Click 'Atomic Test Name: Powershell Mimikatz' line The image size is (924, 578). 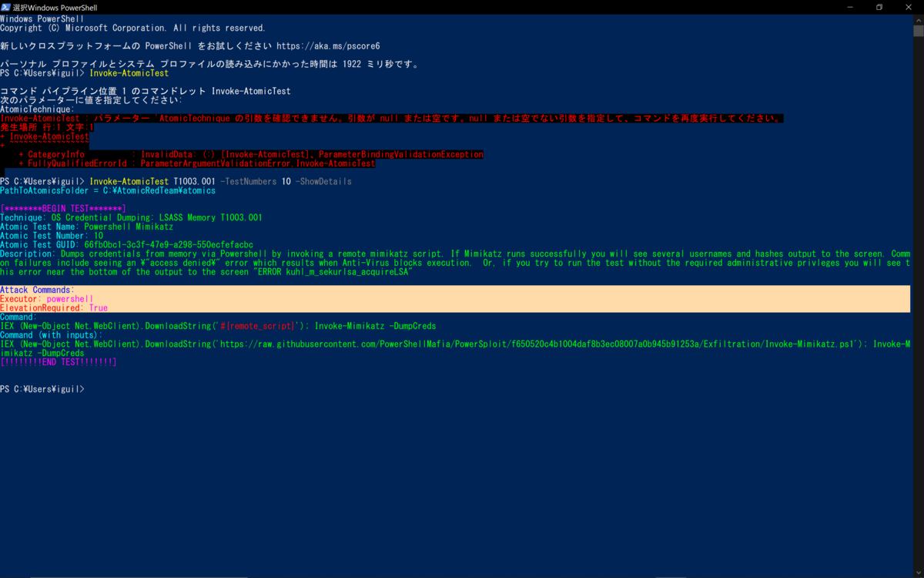(x=86, y=227)
